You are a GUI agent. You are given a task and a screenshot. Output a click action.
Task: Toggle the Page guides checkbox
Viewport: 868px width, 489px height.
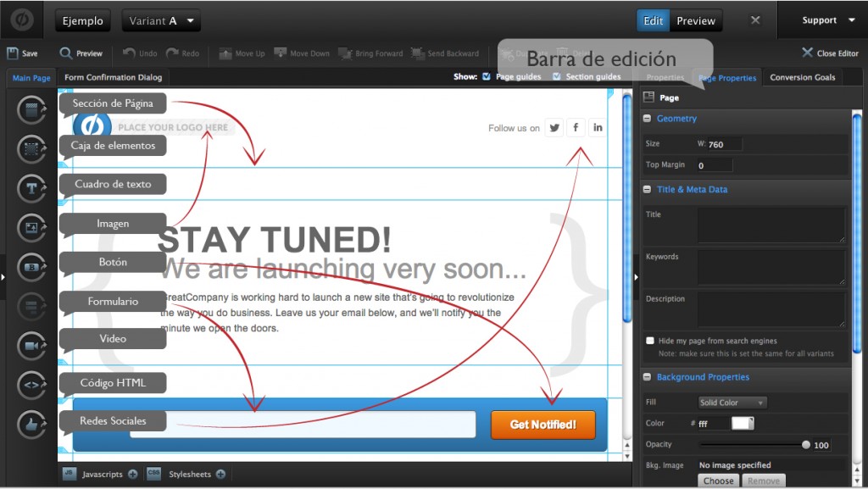[486, 76]
